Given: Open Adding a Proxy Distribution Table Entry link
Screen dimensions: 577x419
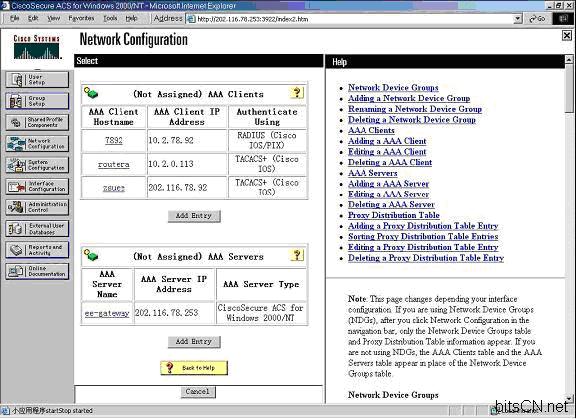Looking at the screenshot, I should [423, 226].
